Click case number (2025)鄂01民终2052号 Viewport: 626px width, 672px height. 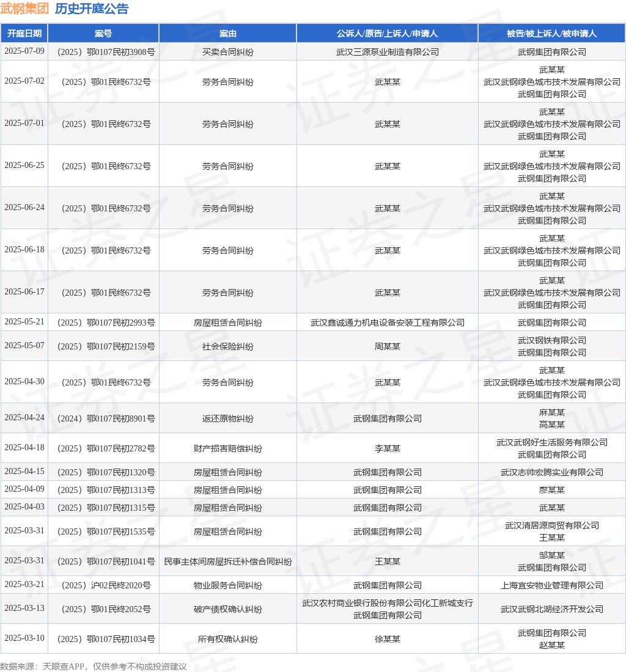[106, 610]
